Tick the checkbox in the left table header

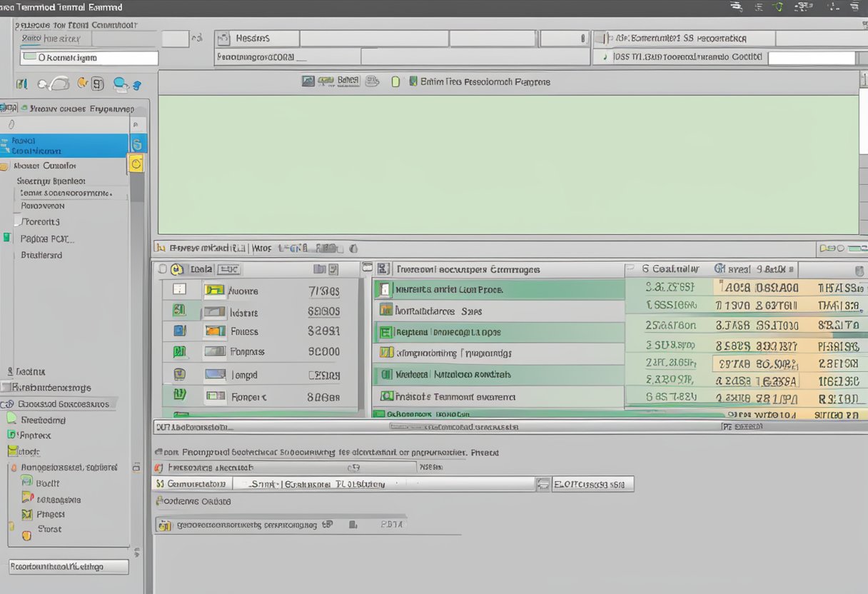point(162,269)
